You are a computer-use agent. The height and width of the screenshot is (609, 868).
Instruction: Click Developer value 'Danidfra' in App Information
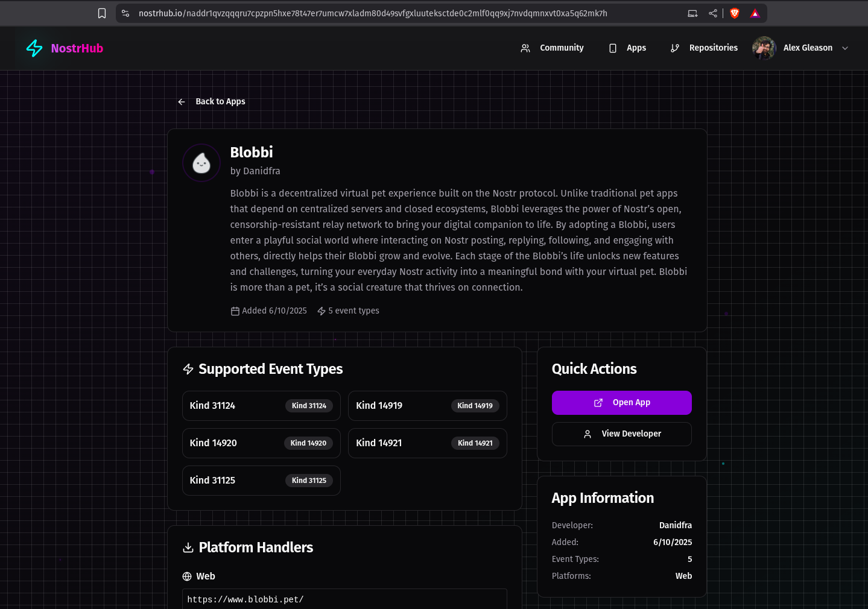[x=676, y=526]
